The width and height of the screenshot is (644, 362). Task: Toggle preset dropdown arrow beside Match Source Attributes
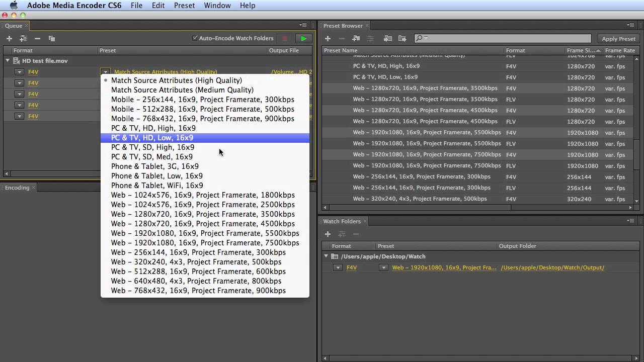(105, 72)
